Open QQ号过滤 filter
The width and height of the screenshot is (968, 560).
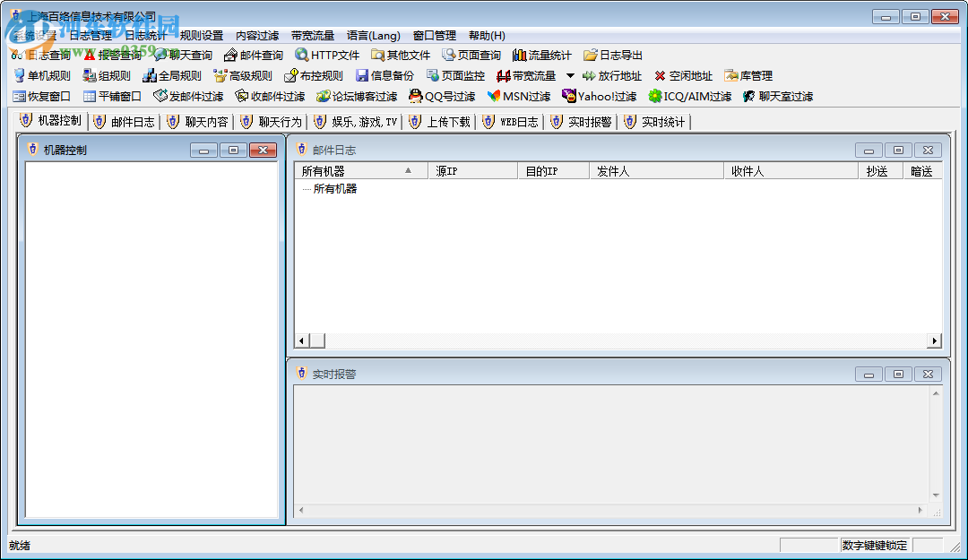pos(442,96)
